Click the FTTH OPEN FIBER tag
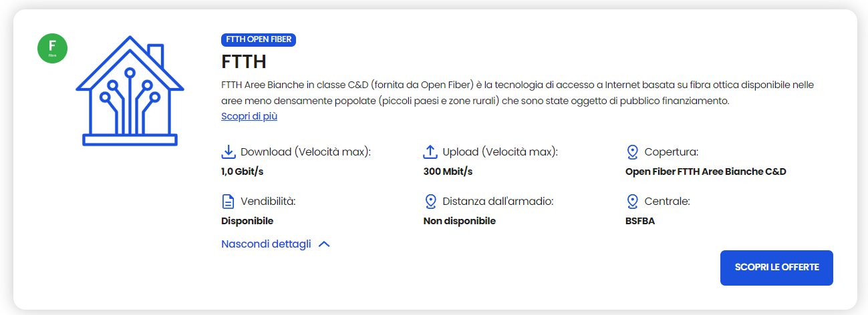 (x=258, y=39)
